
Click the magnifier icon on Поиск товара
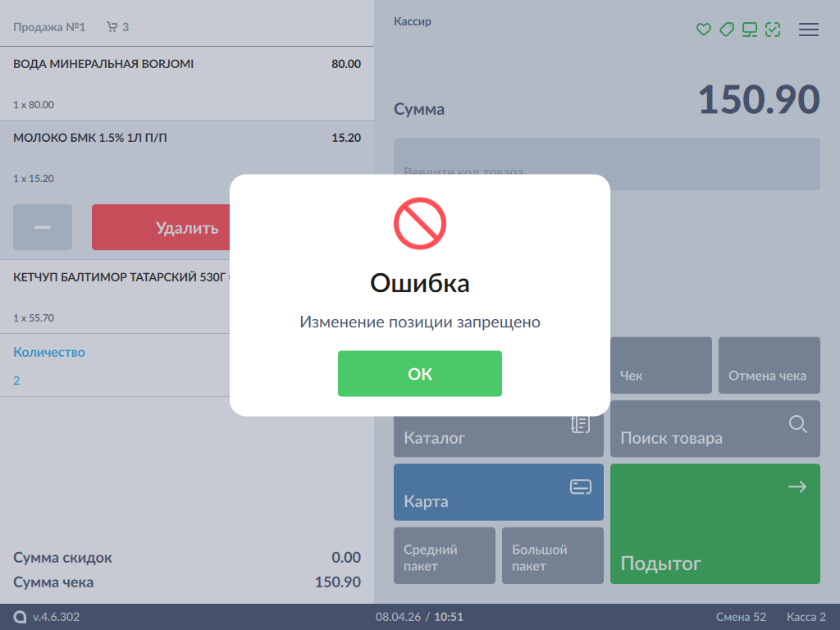[x=797, y=424]
